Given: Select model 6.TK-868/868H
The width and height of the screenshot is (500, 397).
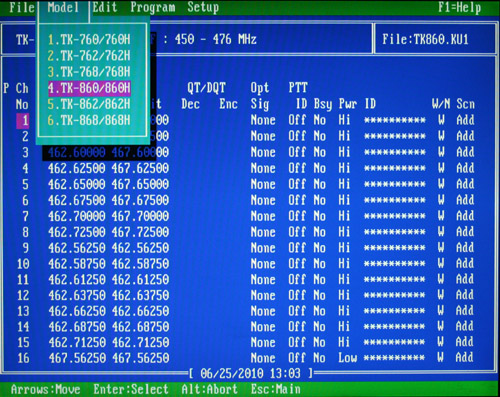Looking at the screenshot, I should (x=89, y=120).
